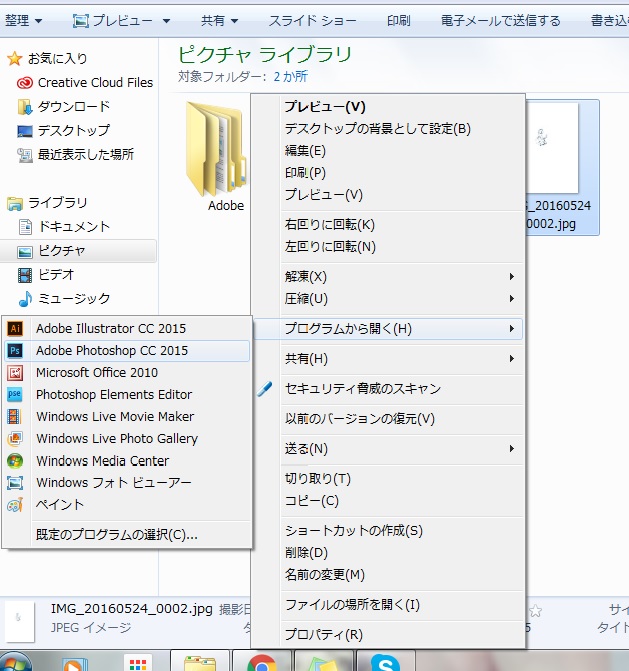The height and width of the screenshot is (671, 629).
Task: Choose 名前の変更(M)
Action: (x=388, y=574)
